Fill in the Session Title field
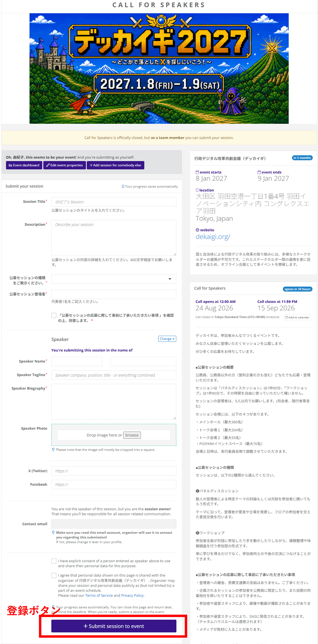Viewport: 318px width, 644px height. point(114,202)
